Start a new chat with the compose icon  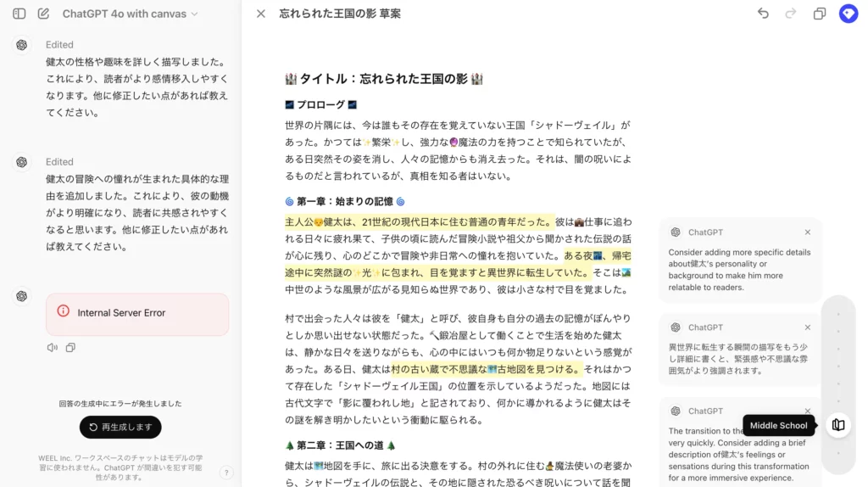(x=43, y=14)
